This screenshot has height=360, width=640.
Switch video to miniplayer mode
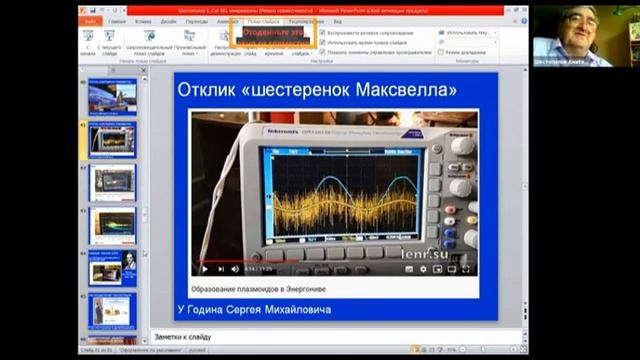coord(437,269)
